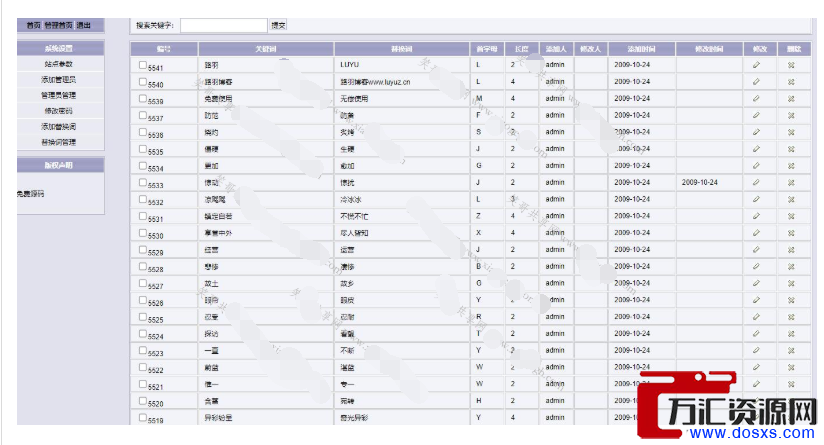Screen dimensions: 824x445
Task: Click delete icon in row 5537
Action: (x=791, y=116)
